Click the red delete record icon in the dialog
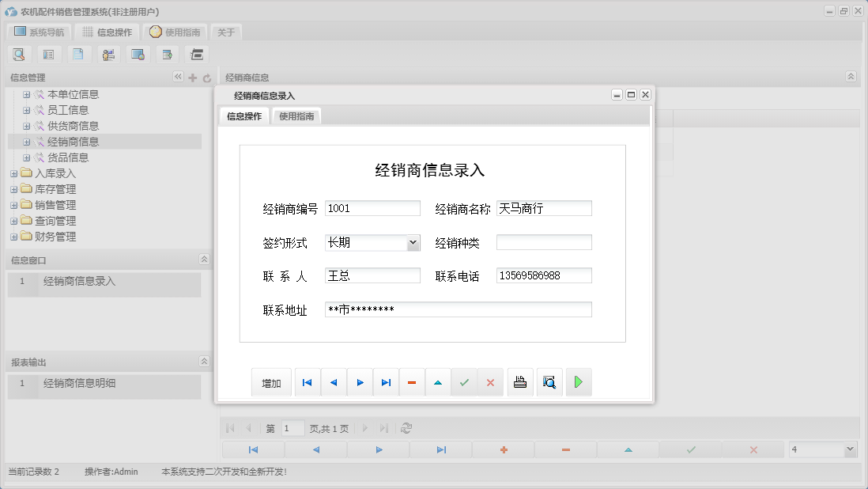Viewport: 868px width, 489px height. 412,381
